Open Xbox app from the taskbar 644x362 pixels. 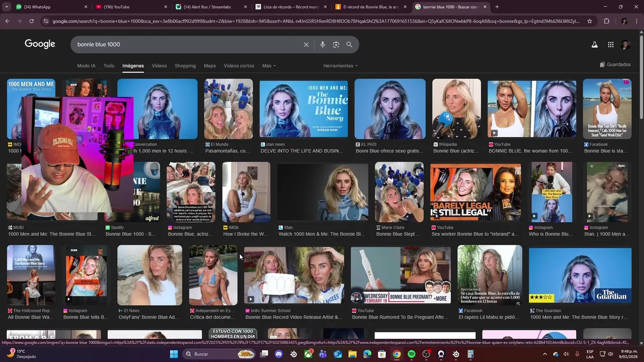(x=308, y=354)
